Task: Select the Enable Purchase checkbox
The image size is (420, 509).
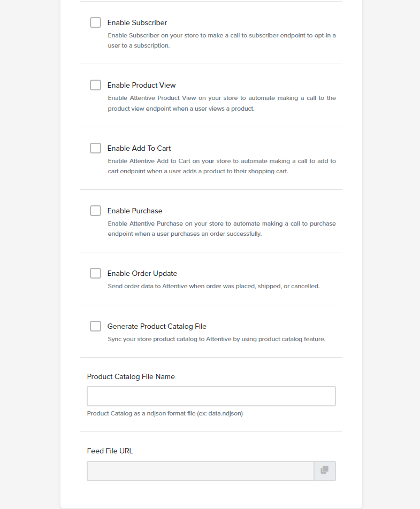Action: (95, 211)
